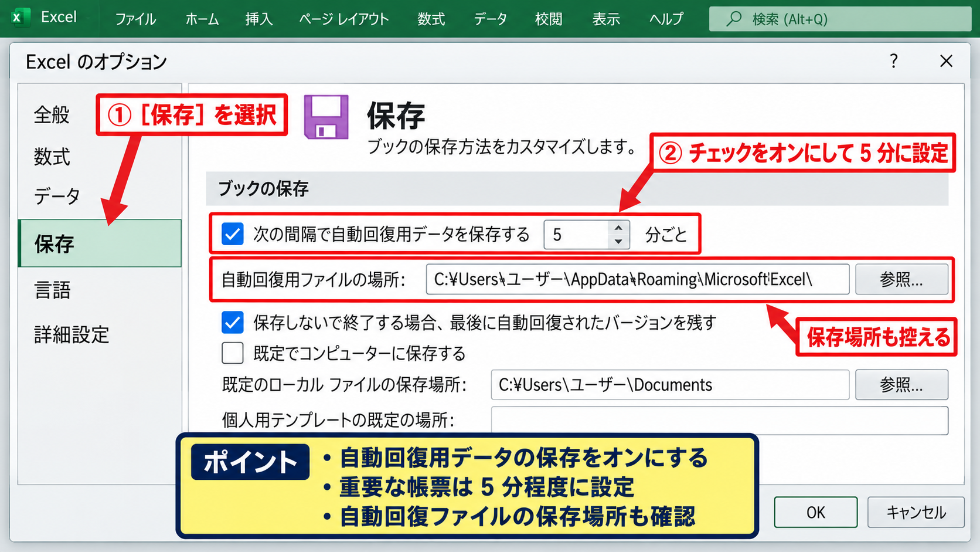Click the 個人用テンプレートの既定の場所 empty field
Image resolution: width=980 pixels, height=552 pixels.
click(x=719, y=421)
